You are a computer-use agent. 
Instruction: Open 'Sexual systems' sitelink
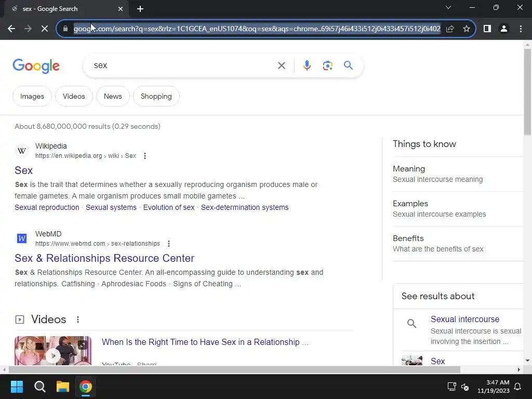coord(111,207)
